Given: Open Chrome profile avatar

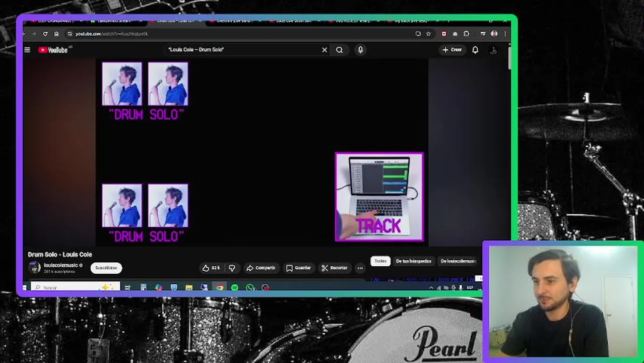Looking at the screenshot, I should pos(494,34).
